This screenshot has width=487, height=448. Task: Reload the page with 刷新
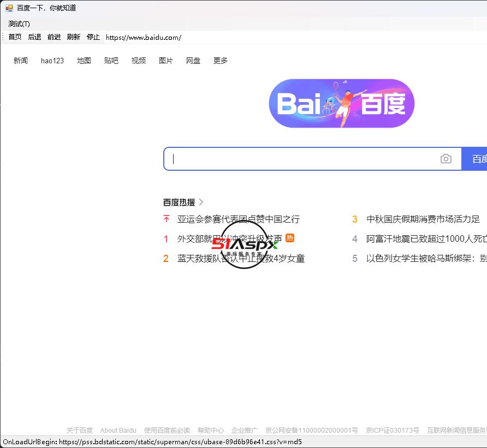point(74,37)
